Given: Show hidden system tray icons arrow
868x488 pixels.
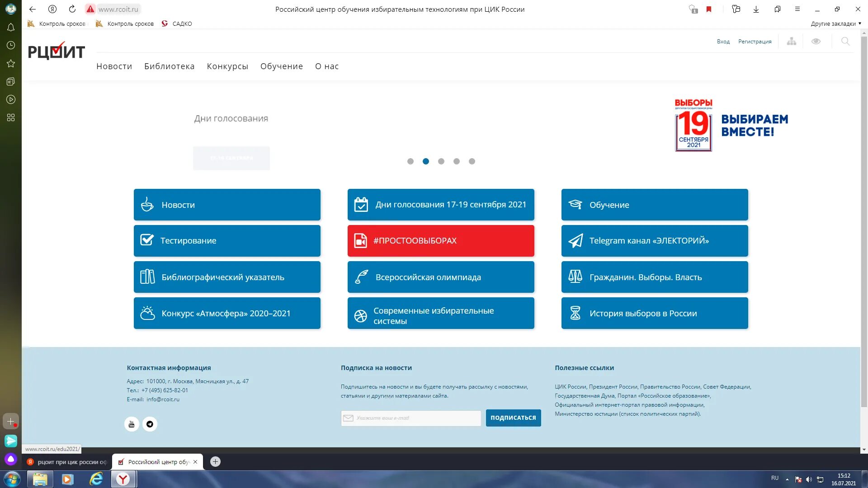Looking at the screenshot, I should (787, 479).
